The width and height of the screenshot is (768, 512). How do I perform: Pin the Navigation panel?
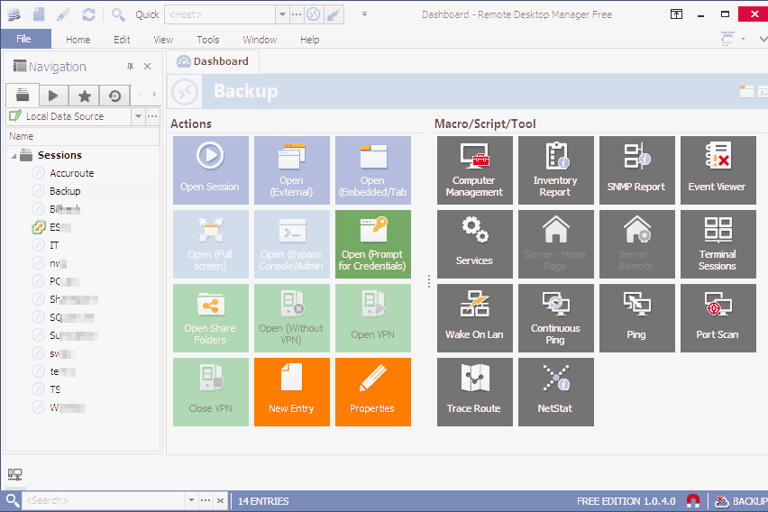click(x=130, y=66)
